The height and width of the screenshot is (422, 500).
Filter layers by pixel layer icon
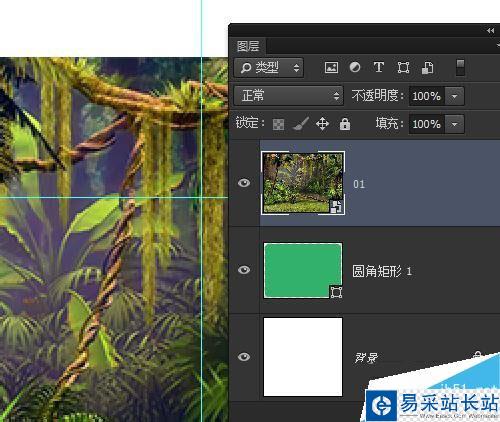coord(331,68)
